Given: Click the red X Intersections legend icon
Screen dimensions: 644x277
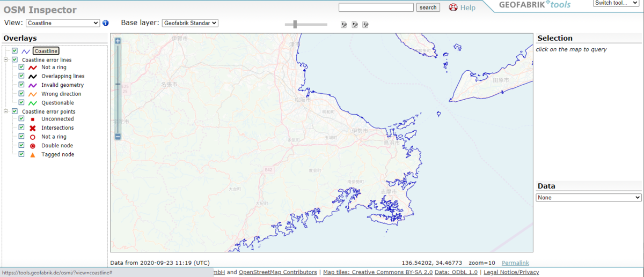Looking at the screenshot, I should (x=33, y=128).
